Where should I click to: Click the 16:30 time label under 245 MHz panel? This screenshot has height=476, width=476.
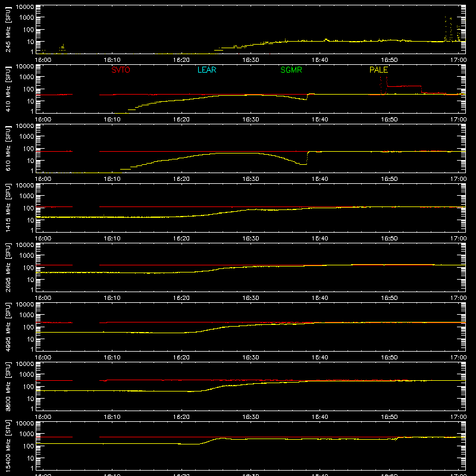pos(250,60)
